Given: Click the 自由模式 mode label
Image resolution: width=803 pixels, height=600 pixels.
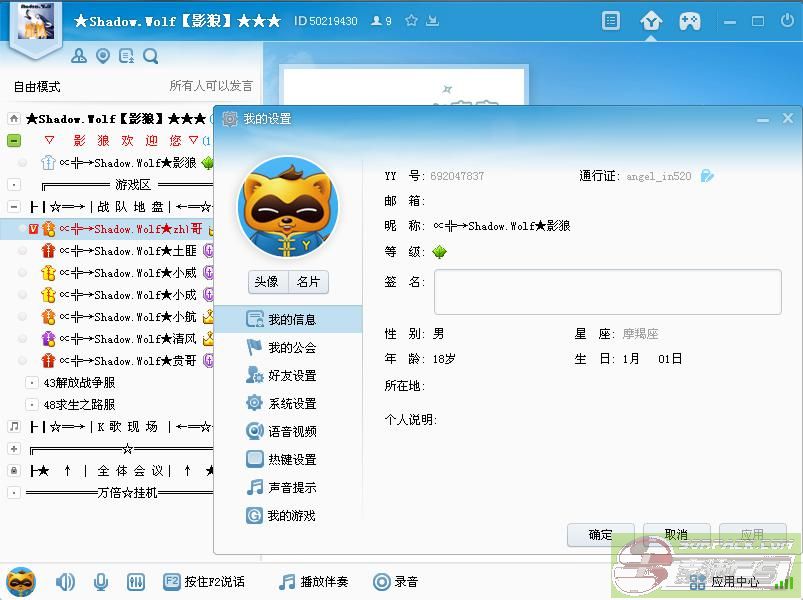Looking at the screenshot, I should (x=37, y=87).
